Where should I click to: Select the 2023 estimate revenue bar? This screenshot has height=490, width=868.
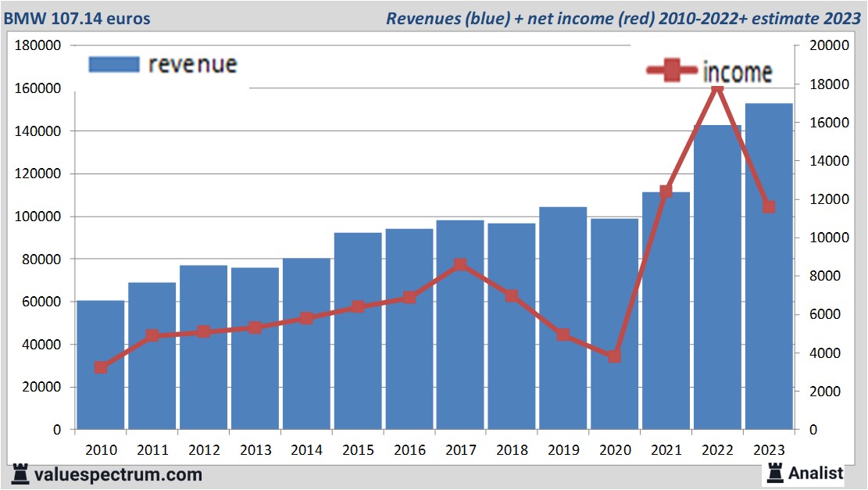pos(770,266)
